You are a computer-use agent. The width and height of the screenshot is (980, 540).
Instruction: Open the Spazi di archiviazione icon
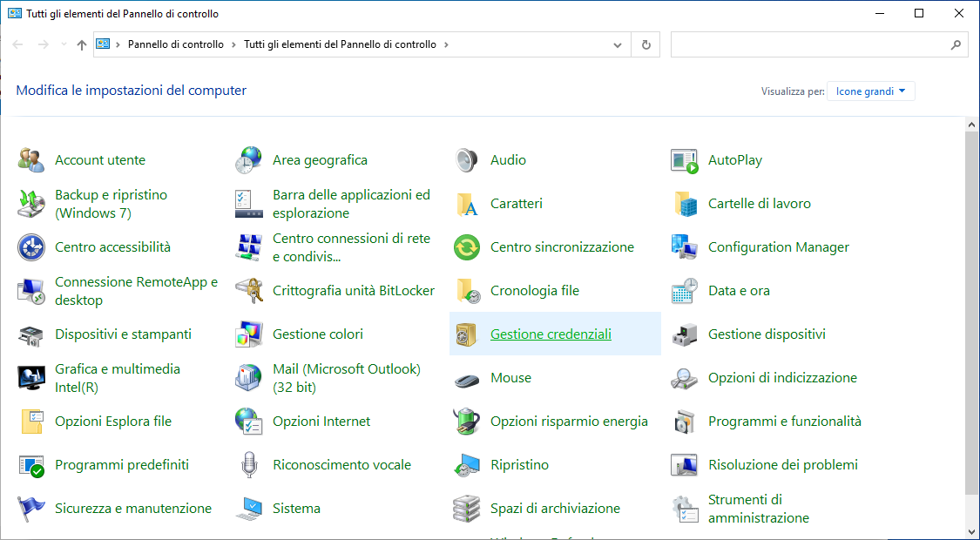click(x=466, y=509)
